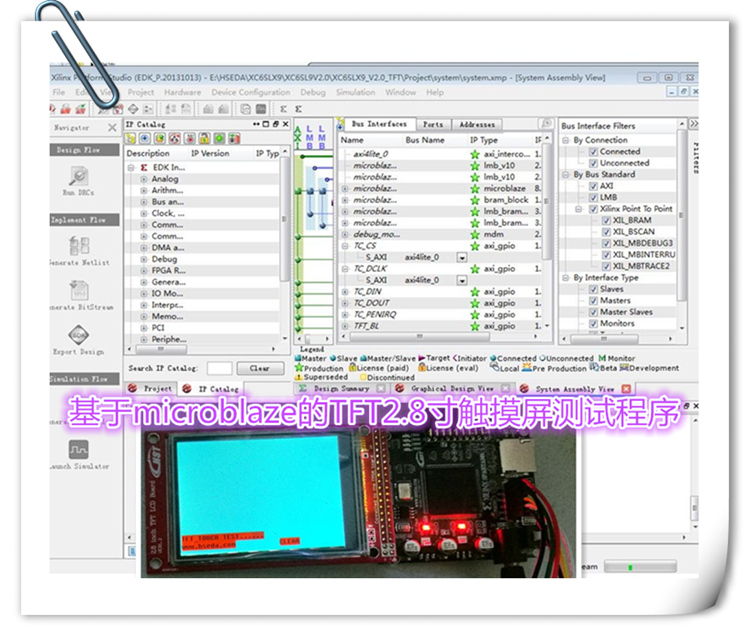Collapse the By Connection filter group
750x636 pixels.
coord(566,140)
